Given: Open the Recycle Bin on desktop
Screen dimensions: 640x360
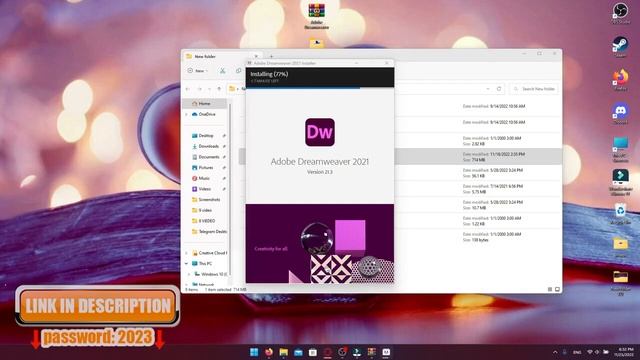Looking at the screenshot, I should tap(620, 214).
